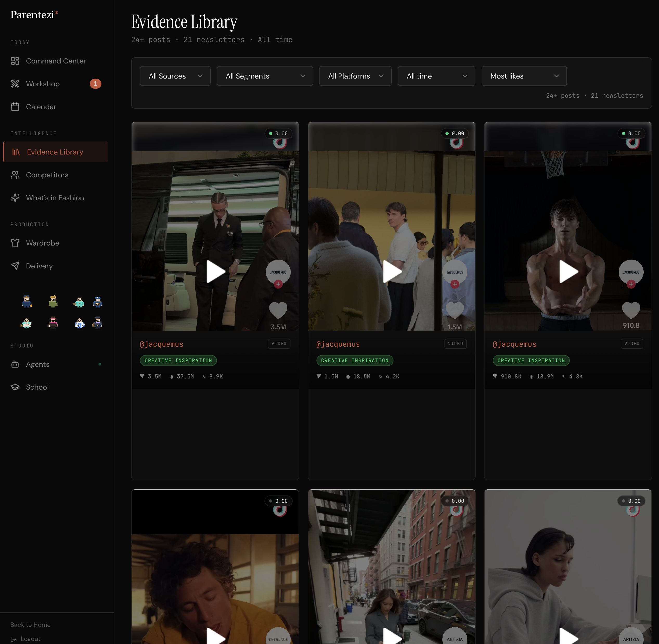Click the Competitors people icon
This screenshot has width=659, height=644.
pos(15,175)
